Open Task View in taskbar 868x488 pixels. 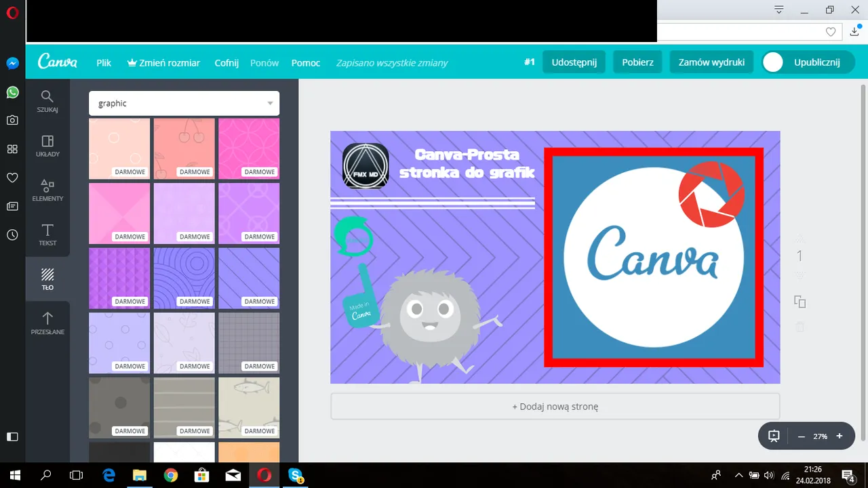coord(77,475)
